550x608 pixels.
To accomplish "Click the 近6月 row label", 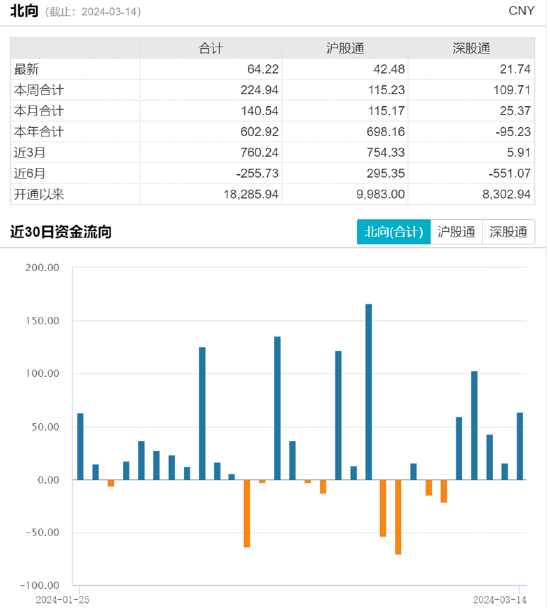I will (x=29, y=173).
